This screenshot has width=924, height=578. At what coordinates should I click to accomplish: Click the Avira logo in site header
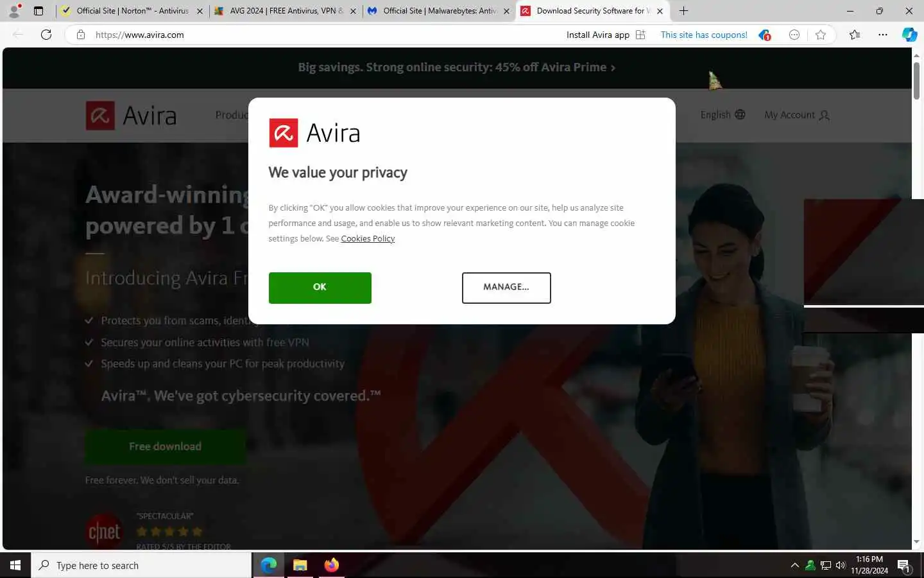click(x=132, y=116)
